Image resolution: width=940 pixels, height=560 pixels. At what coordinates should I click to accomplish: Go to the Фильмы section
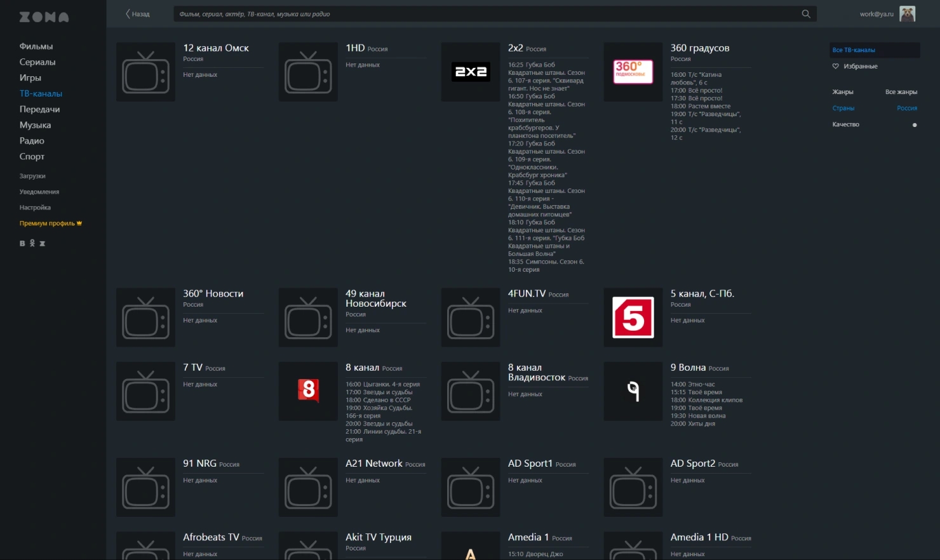coord(36,46)
